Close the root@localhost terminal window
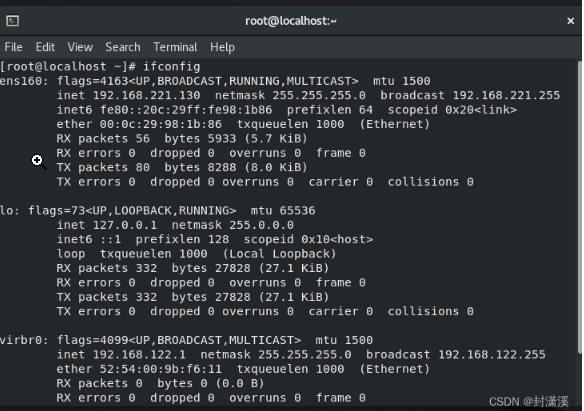The height and width of the screenshot is (411, 584). [570, 21]
